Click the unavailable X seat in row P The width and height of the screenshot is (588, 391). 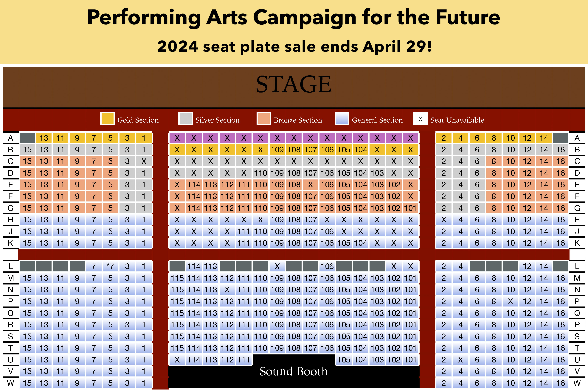click(510, 301)
